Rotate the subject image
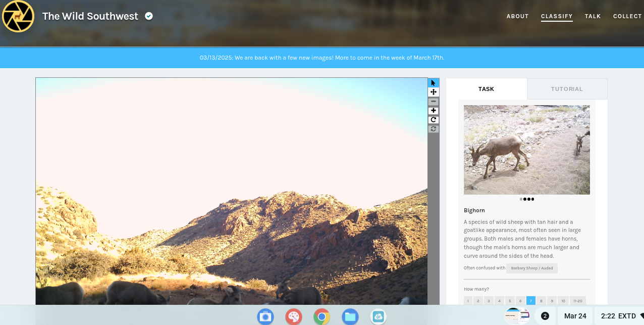 (434, 120)
